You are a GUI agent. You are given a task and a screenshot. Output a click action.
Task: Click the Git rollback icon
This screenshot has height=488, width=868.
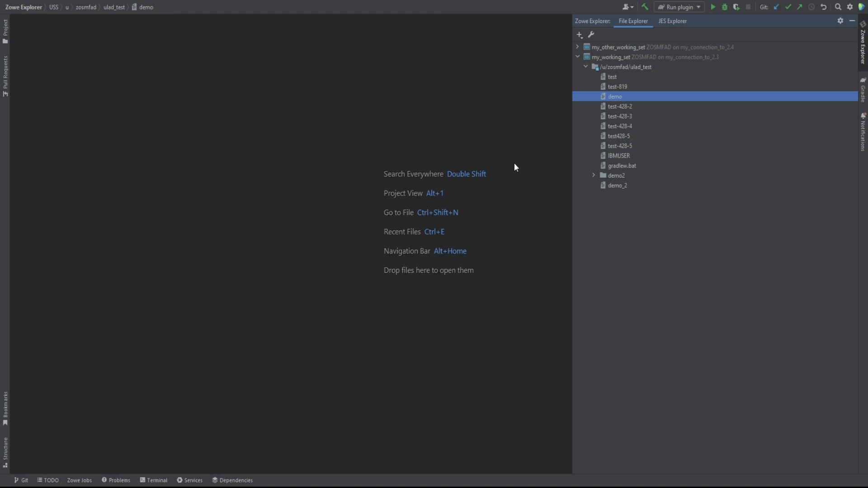point(824,7)
